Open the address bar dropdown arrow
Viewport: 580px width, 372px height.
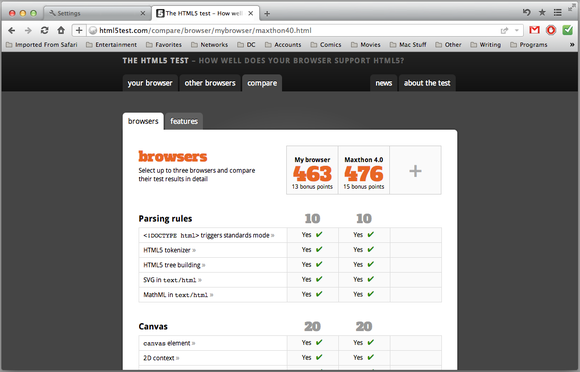tap(517, 31)
